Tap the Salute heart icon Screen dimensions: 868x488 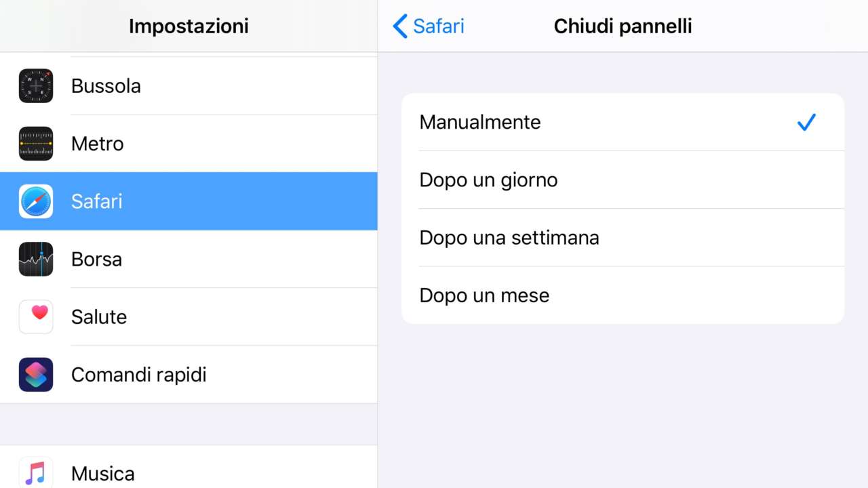click(36, 317)
